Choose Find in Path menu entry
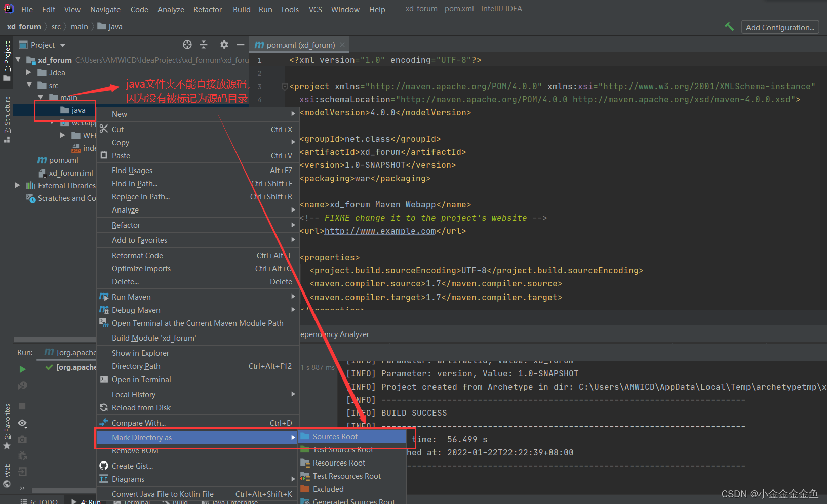The height and width of the screenshot is (504, 827). pos(198,184)
